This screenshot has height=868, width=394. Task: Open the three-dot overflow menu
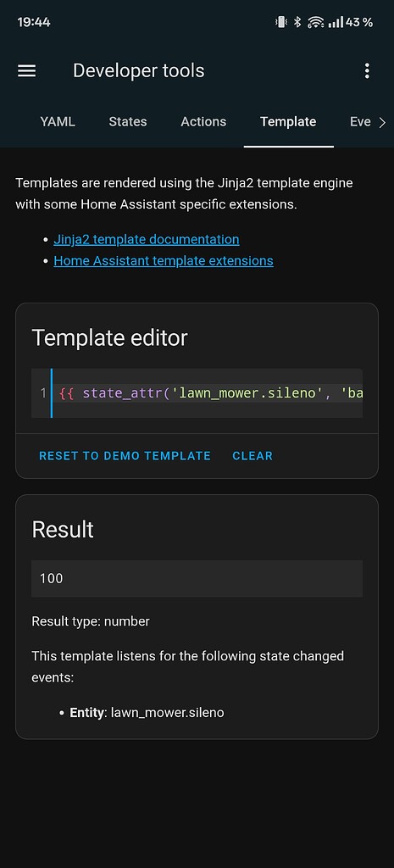(366, 71)
